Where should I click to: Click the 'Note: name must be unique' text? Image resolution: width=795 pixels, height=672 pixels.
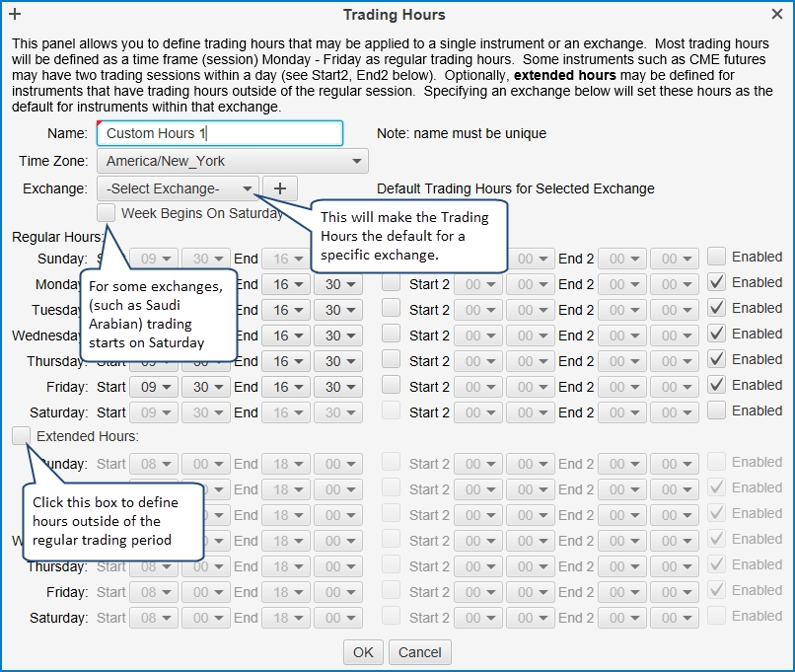coord(462,133)
